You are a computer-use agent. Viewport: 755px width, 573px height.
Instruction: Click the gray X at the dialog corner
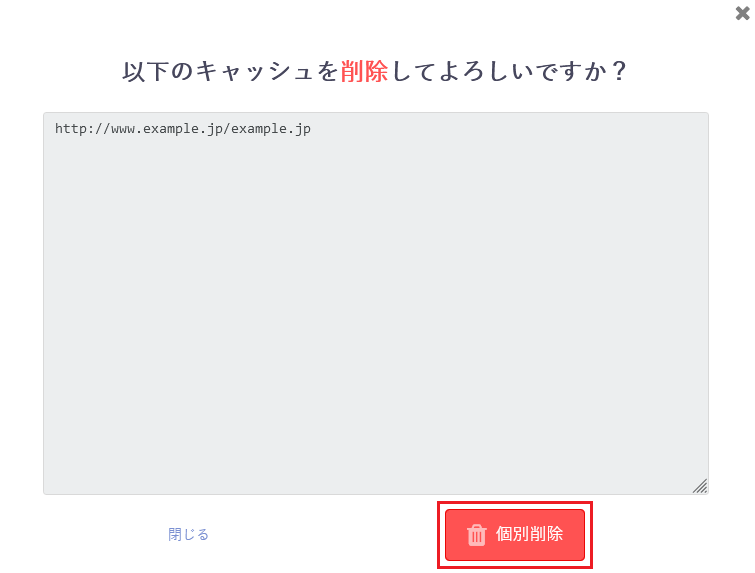tap(742, 13)
